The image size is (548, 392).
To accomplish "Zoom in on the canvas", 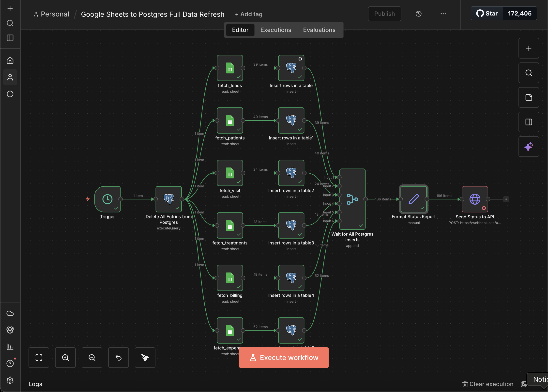I will [65, 357].
